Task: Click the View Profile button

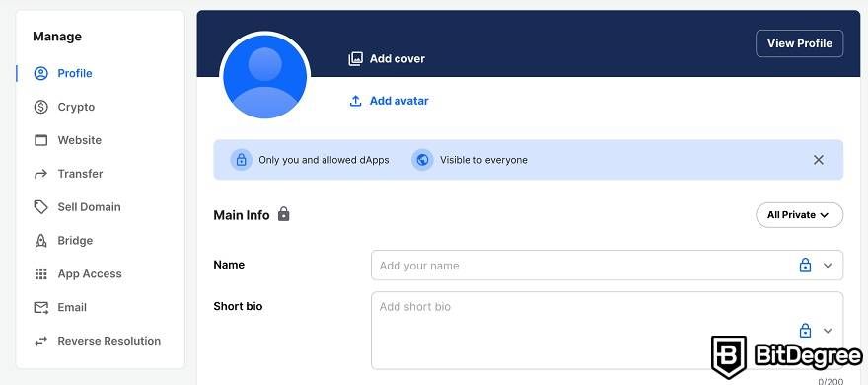Action: click(x=799, y=43)
